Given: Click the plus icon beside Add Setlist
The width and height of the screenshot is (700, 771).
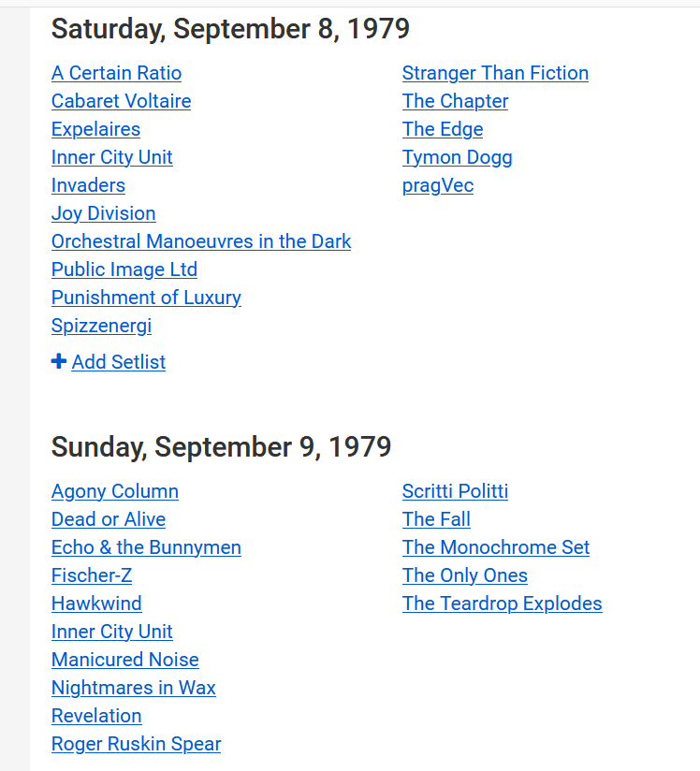Looking at the screenshot, I should tap(59, 361).
